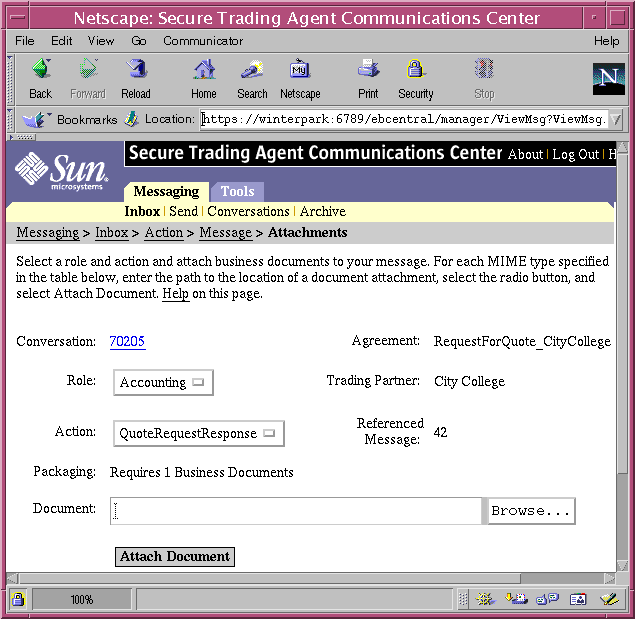This screenshot has height=619, width=635.
Task: Select the Send sub-tab
Action: [x=183, y=211]
